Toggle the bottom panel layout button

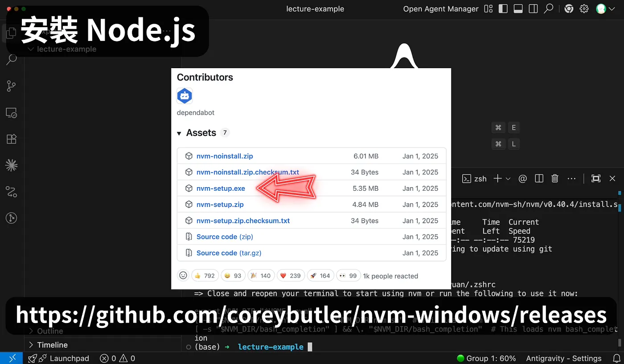click(x=518, y=9)
